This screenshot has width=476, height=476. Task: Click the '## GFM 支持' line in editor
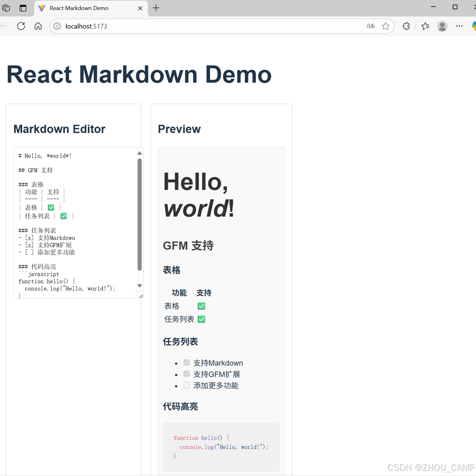click(36, 170)
